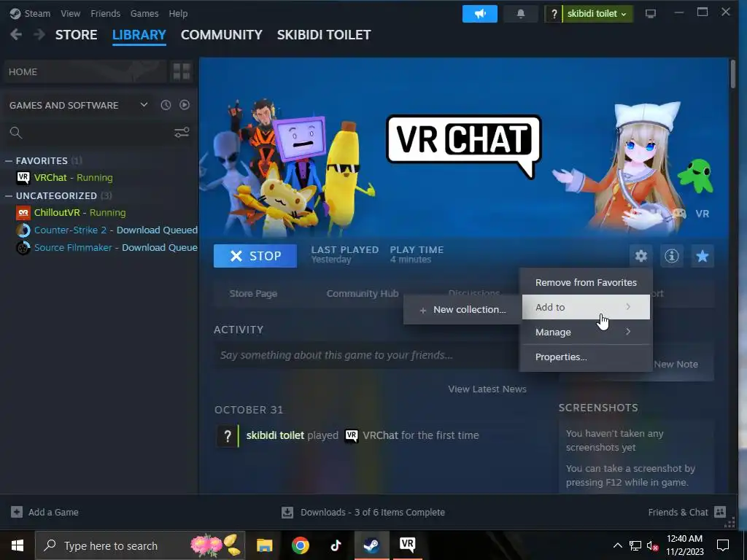Image resolution: width=747 pixels, height=560 pixels.
Task: Filter ready-to-play games play icon
Action: pyautogui.click(x=185, y=105)
